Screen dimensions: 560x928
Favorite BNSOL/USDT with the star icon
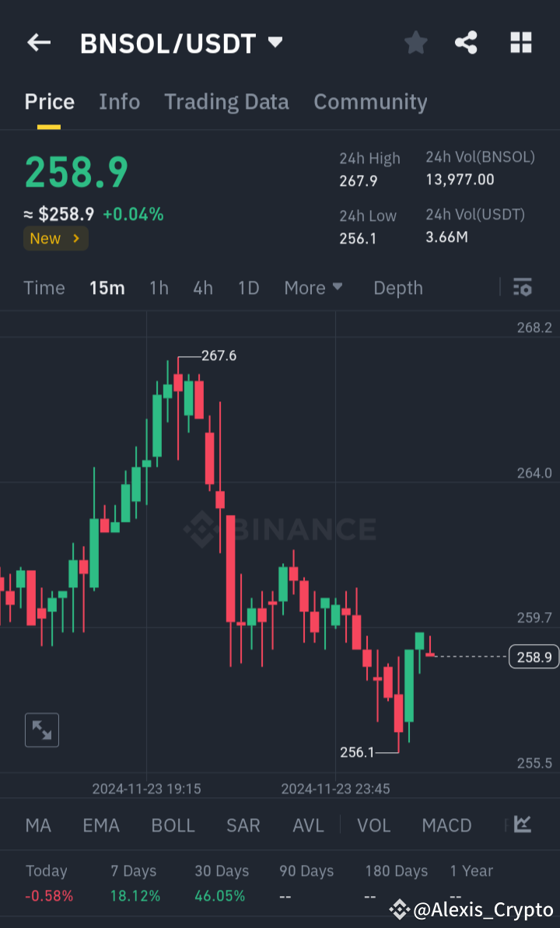pyautogui.click(x=415, y=43)
